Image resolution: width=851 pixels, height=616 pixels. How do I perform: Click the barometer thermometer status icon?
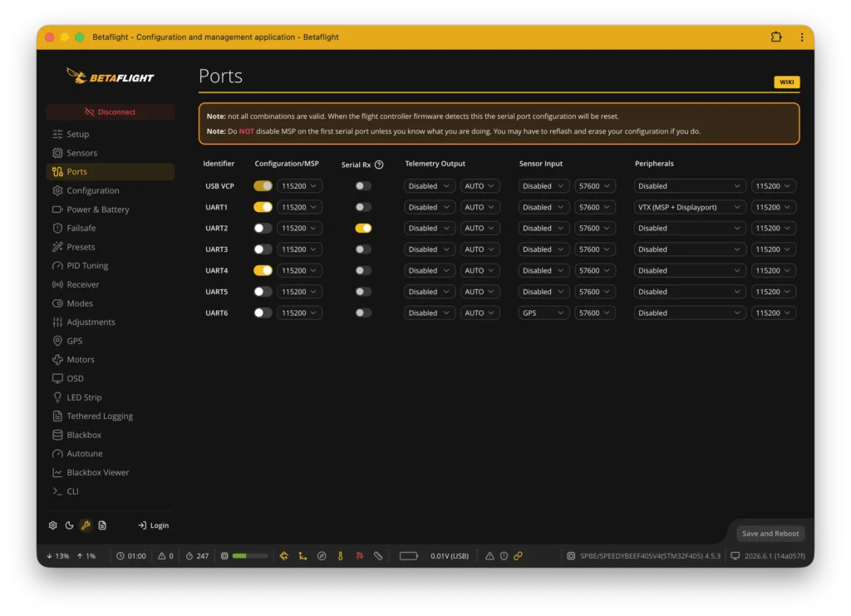pyautogui.click(x=340, y=556)
